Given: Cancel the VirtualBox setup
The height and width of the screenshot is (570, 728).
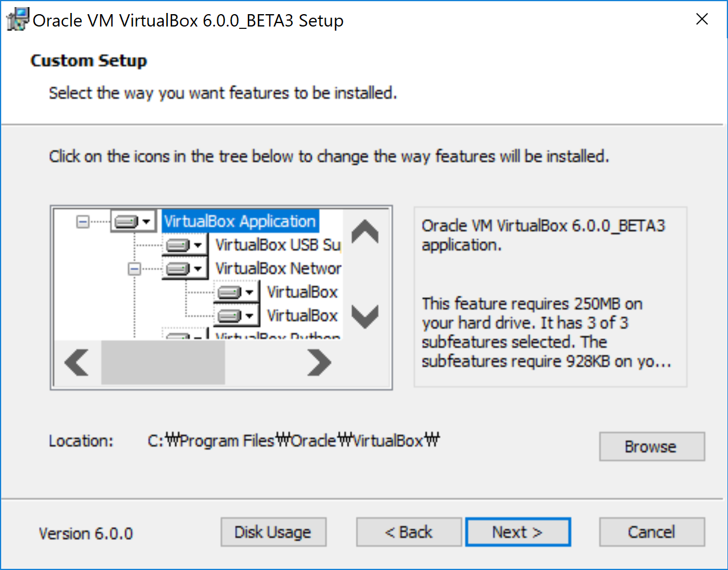Looking at the screenshot, I should pyautogui.click(x=651, y=532).
